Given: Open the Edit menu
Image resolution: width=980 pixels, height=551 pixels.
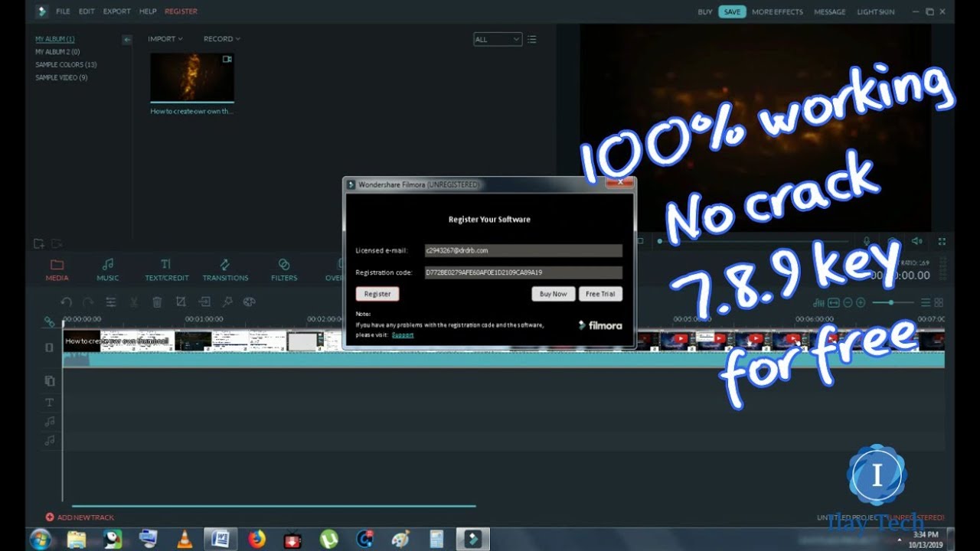Looking at the screenshot, I should (x=85, y=11).
